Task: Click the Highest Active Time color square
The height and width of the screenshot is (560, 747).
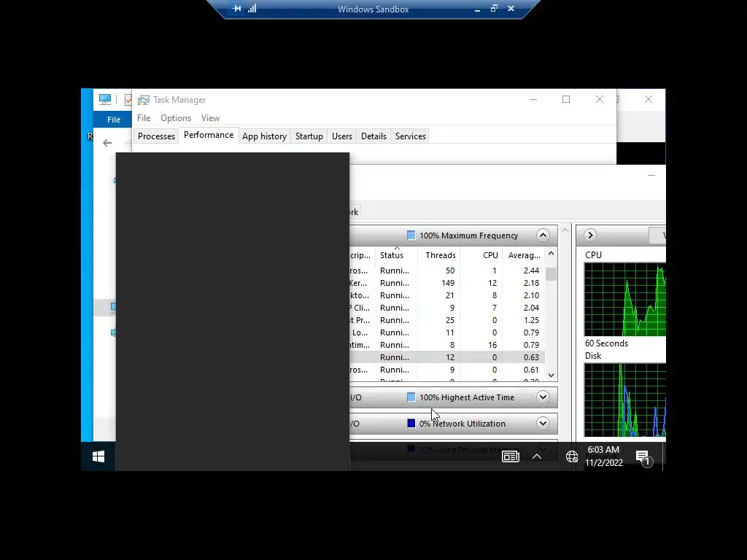Action: 411,397
